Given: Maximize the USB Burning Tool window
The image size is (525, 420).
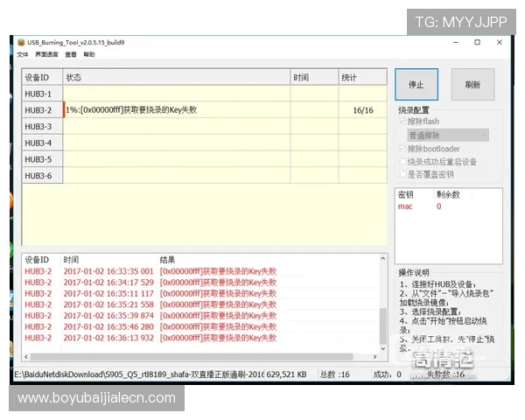Looking at the screenshot, I should 478,42.
